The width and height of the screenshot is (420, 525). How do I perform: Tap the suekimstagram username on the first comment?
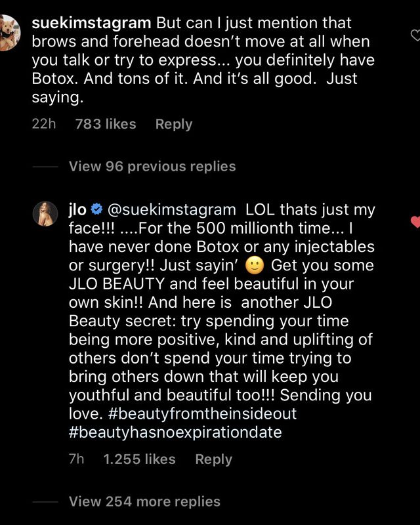[92, 23]
